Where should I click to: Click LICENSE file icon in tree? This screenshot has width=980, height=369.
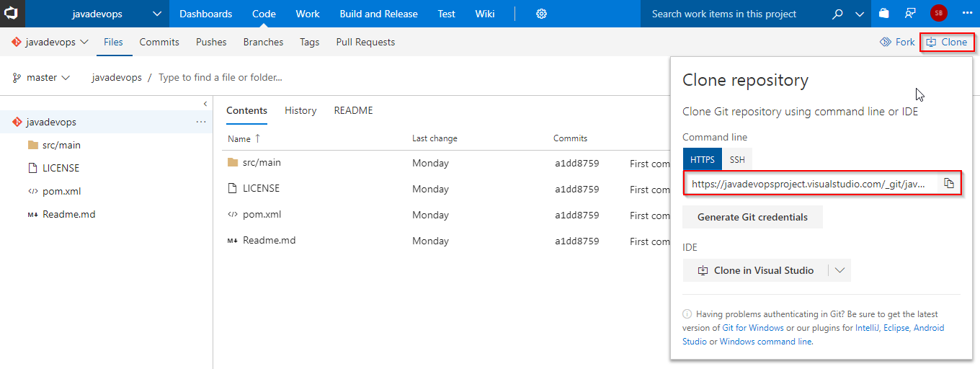(32, 168)
